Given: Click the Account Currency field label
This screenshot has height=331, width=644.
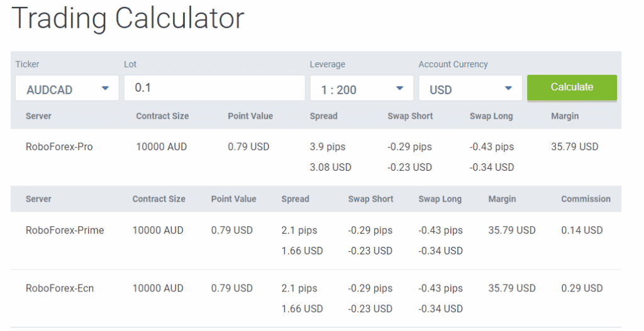Looking at the screenshot, I should tap(453, 65).
